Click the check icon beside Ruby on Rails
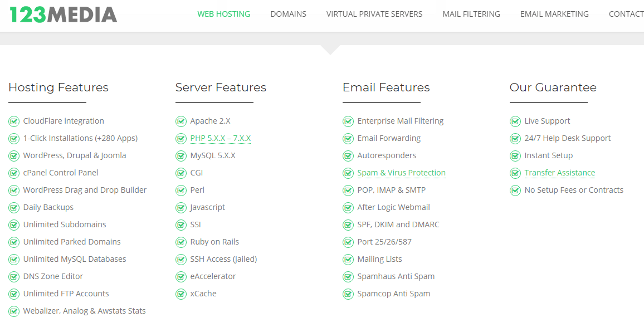The image size is (644, 332). [181, 242]
